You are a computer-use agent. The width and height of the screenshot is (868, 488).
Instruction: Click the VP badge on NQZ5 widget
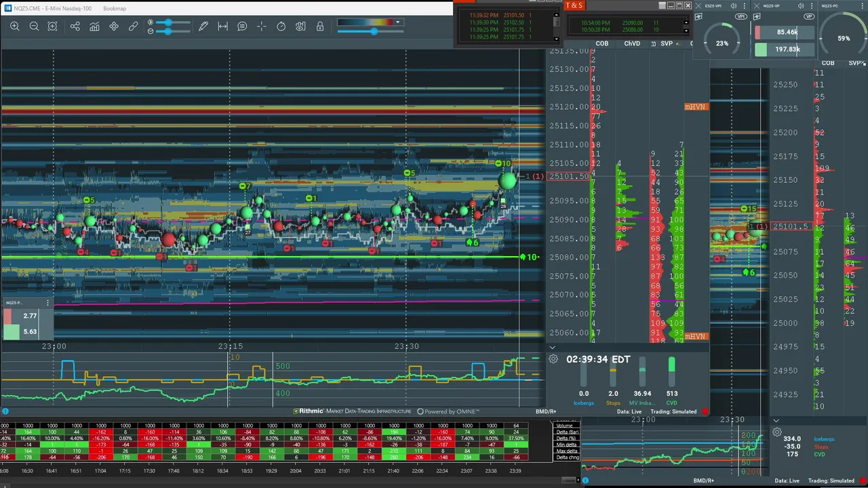[x=808, y=16]
